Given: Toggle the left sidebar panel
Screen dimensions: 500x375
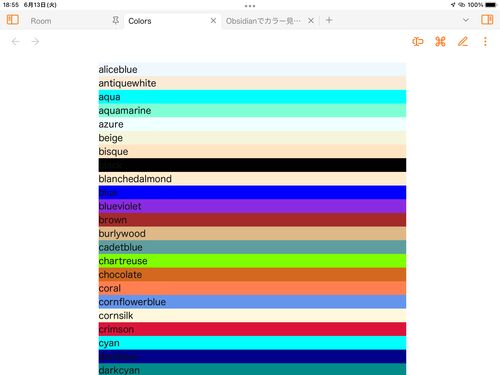Looking at the screenshot, I should point(13,20).
